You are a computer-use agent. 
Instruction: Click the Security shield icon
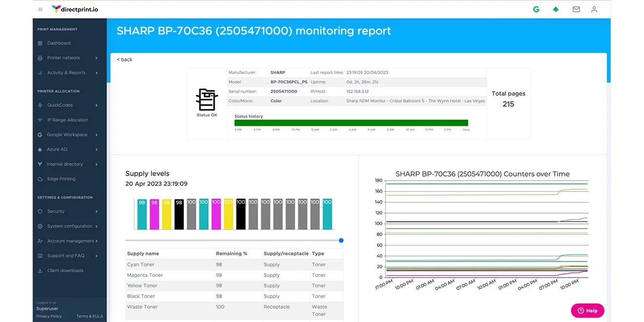(x=40, y=211)
